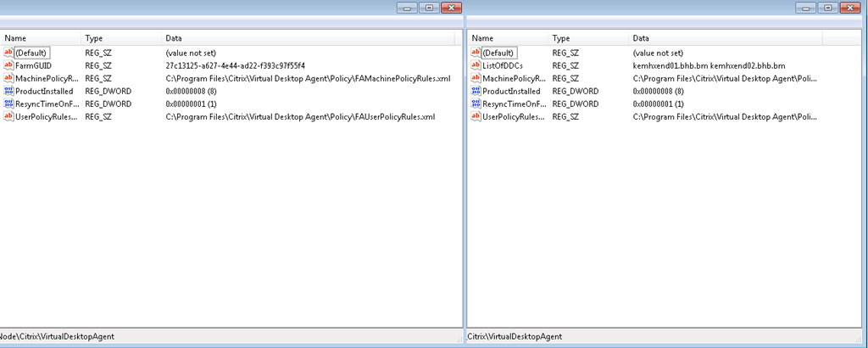
Task: Click left window's (value not set) data
Action: click(x=191, y=53)
